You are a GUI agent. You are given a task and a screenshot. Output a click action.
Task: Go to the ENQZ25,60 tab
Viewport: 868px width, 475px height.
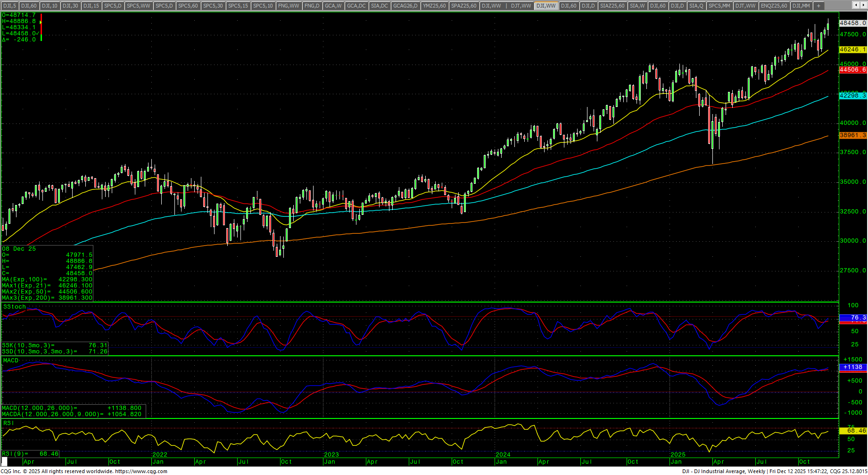coord(774,6)
